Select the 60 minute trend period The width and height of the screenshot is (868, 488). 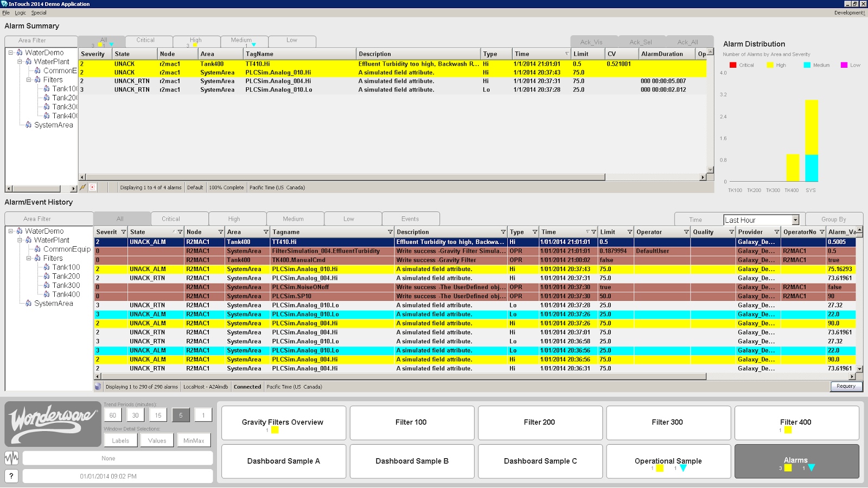pyautogui.click(x=113, y=415)
